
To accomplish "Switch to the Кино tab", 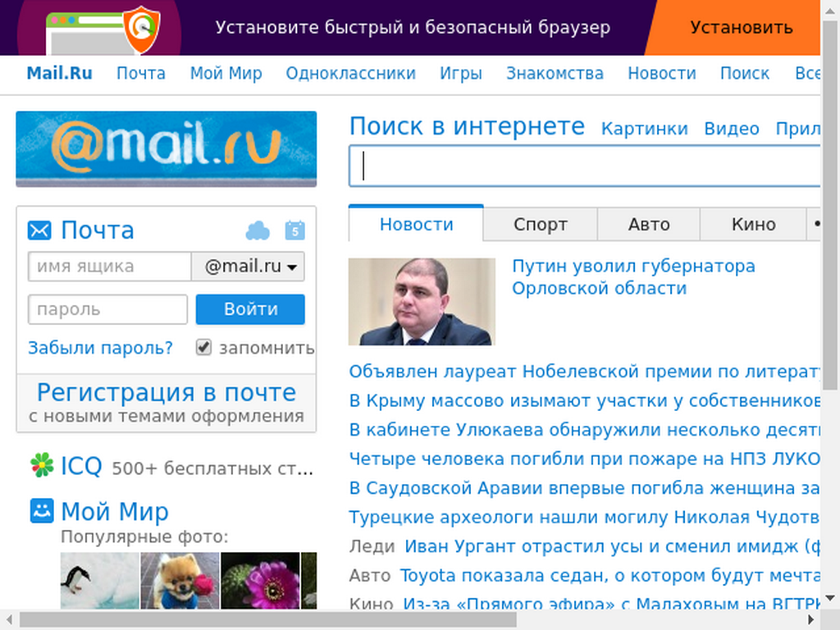I will 753,224.
